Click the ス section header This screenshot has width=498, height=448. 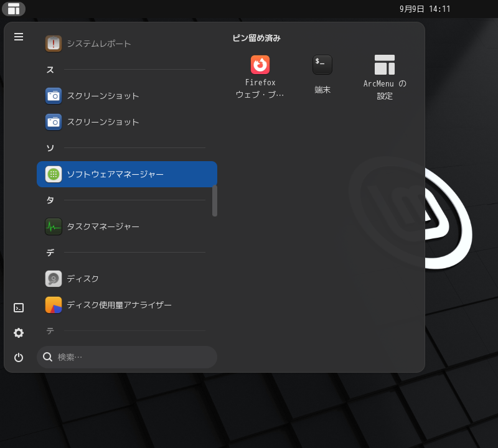pyautogui.click(x=50, y=70)
